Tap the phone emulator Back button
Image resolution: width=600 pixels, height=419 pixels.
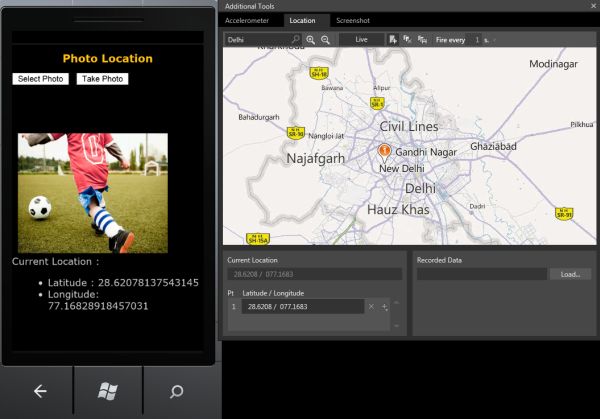pyautogui.click(x=40, y=391)
